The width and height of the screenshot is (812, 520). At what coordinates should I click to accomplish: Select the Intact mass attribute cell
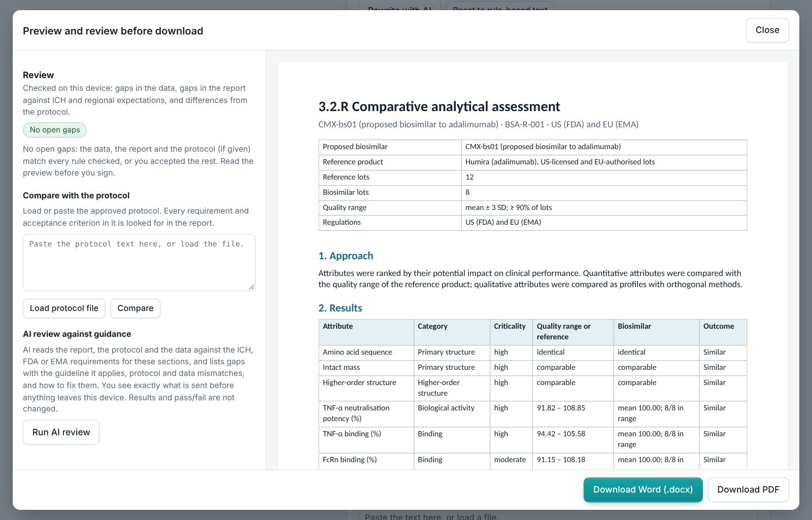pyautogui.click(x=366, y=368)
